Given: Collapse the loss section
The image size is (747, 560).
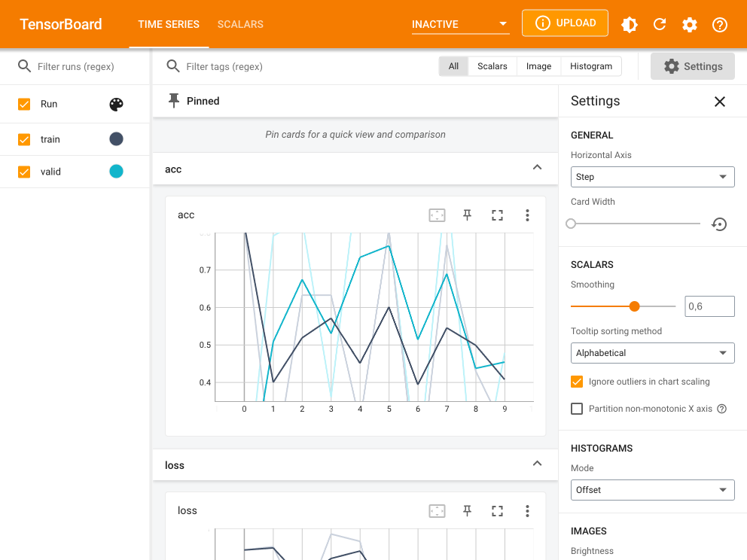Looking at the screenshot, I should click(537, 464).
